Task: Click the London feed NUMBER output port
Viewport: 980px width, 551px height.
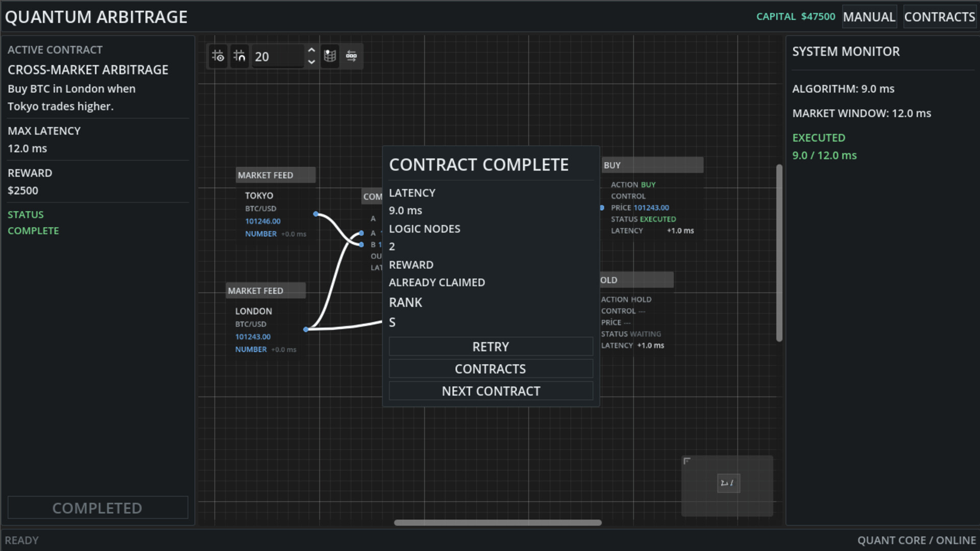Action: (x=306, y=330)
